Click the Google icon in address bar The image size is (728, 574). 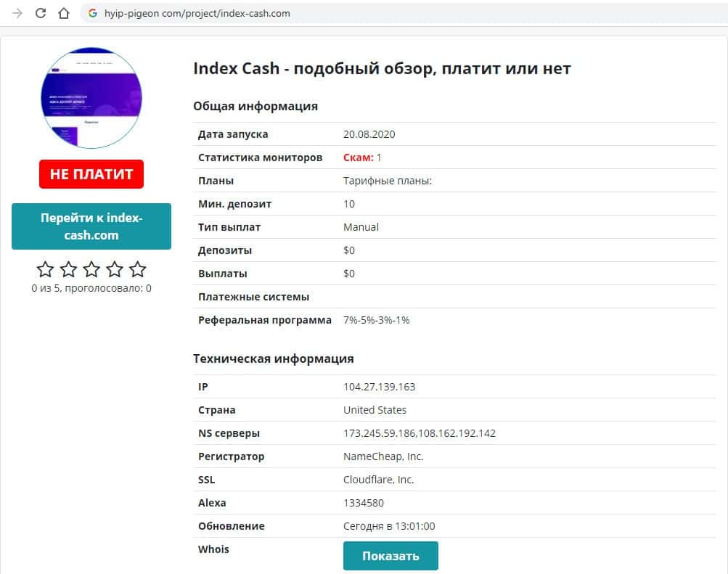[93, 13]
